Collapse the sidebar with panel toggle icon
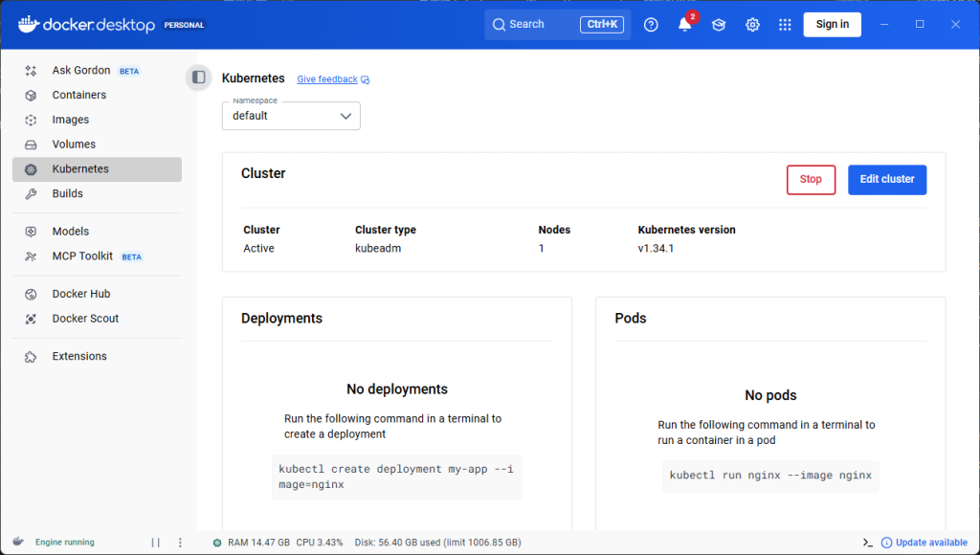This screenshot has height=555, width=980. click(199, 78)
